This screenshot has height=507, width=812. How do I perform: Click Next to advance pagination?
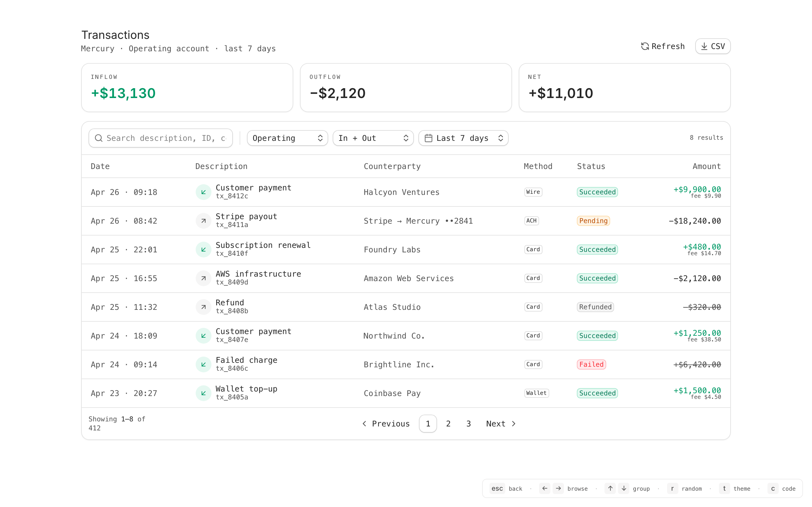500,424
